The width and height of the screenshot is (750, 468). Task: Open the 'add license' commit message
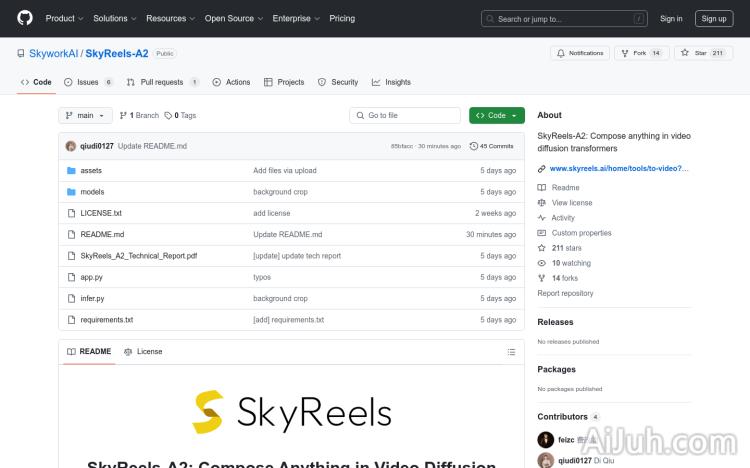(272, 213)
